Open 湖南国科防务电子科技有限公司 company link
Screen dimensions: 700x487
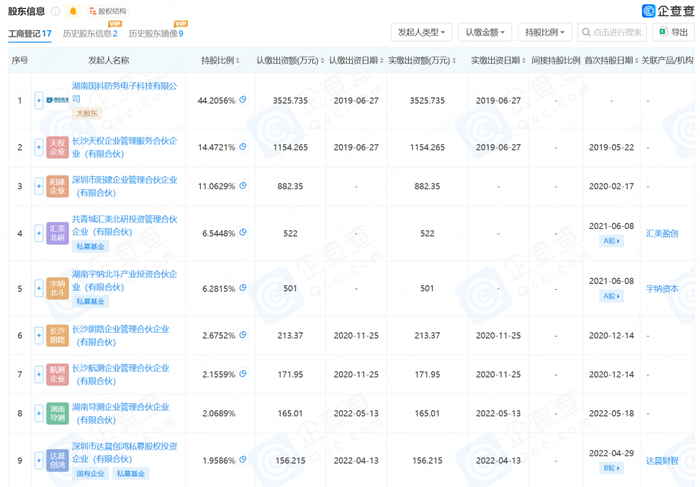pyautogui.click(x=125, y=92)
